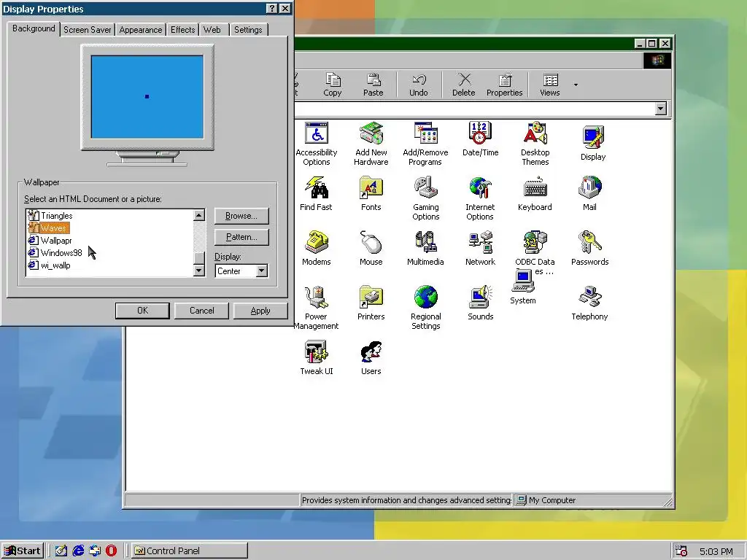
Task: Click Paste in Control Panel toolbar
Action: (x=373, y=85)
